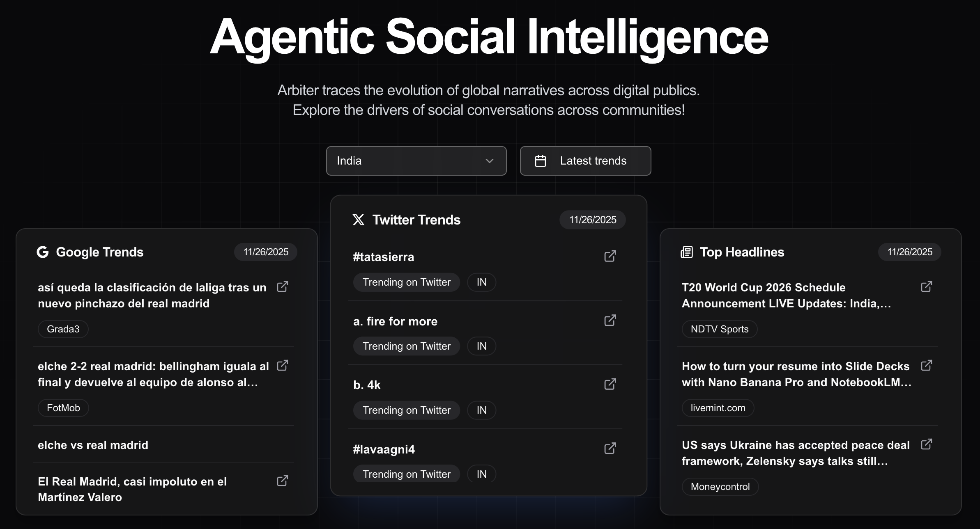The width and height of the screenshot is (980, 529).
Task: Click the 'elche vs real madrid' trend
Action: [93, 445]
